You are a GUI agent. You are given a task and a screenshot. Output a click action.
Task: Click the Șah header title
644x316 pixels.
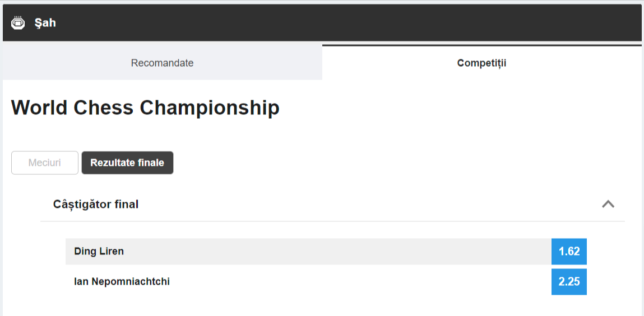[45, 22]
